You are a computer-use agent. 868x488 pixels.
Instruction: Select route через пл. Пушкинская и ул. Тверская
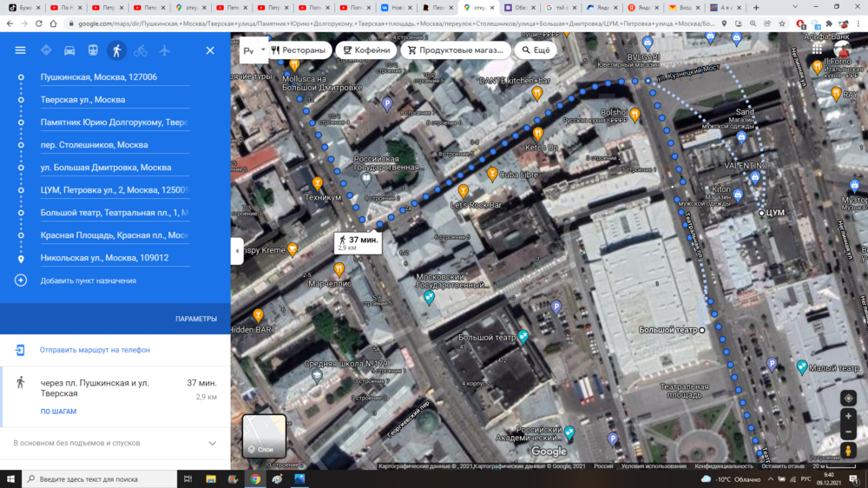[x=115, y=397]
